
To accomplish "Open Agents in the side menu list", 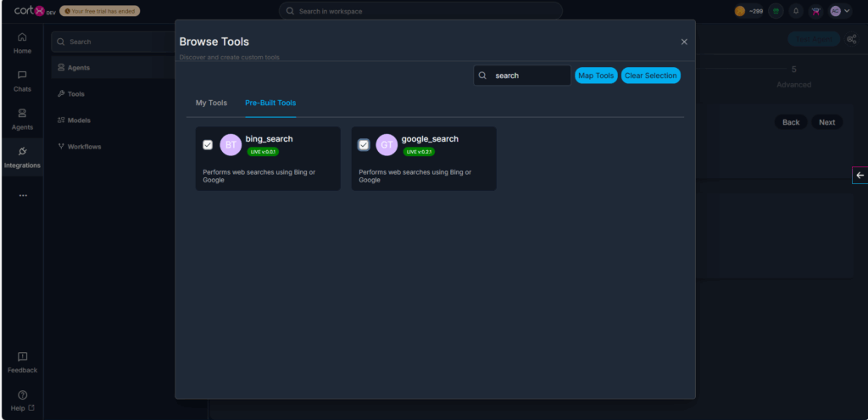I will coord(114,68).
